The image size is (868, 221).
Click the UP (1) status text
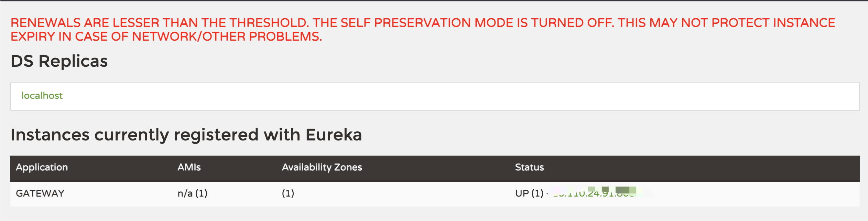click(x=529, y=193)
